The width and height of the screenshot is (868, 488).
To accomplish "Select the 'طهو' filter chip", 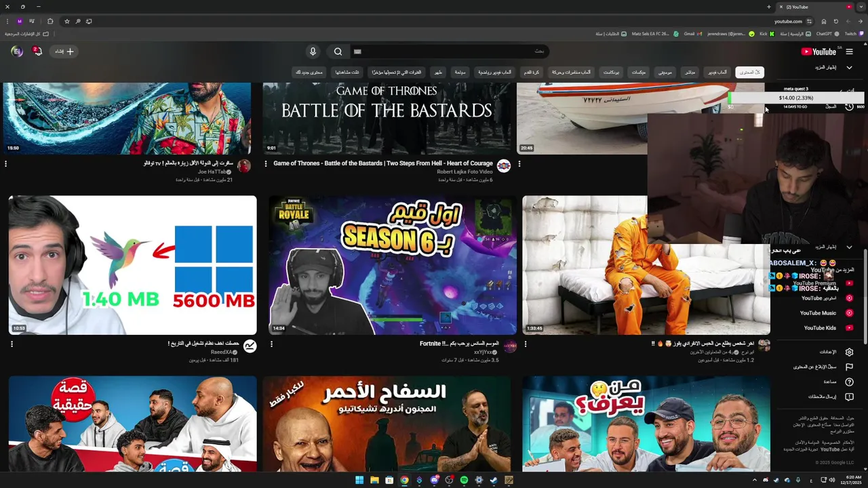I will pos(439,72).
